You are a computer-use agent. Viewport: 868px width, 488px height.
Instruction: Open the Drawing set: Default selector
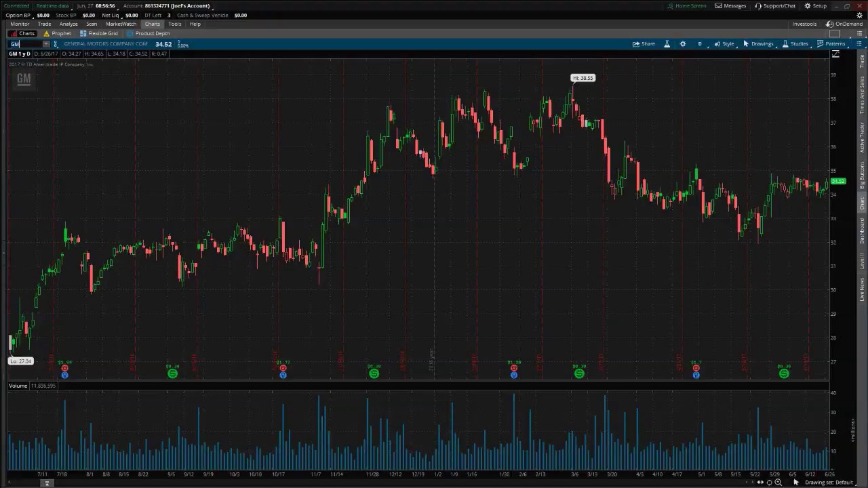click(829, 483)
